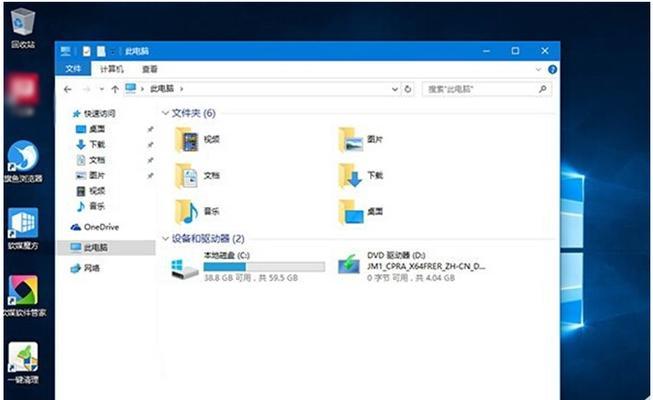Unpin 图片 using its pin icon
This screenshot has height=400, width=653.
tap(150, 175)
